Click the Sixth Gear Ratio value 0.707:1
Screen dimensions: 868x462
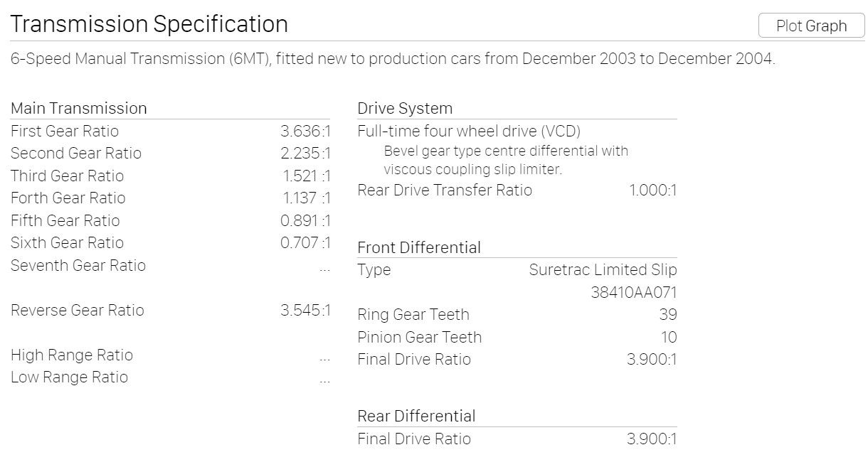coord(305,242)
